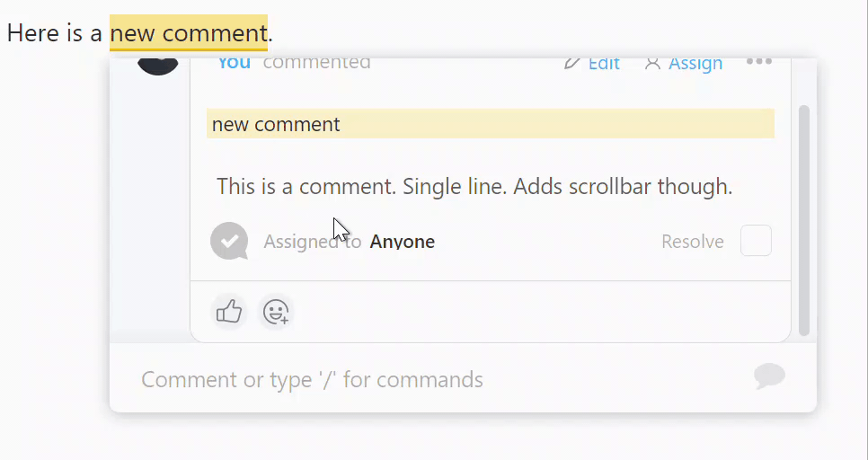Click the commenter's dark avatar image
This screenshot has height=460, width=868.
pos(158,66)
